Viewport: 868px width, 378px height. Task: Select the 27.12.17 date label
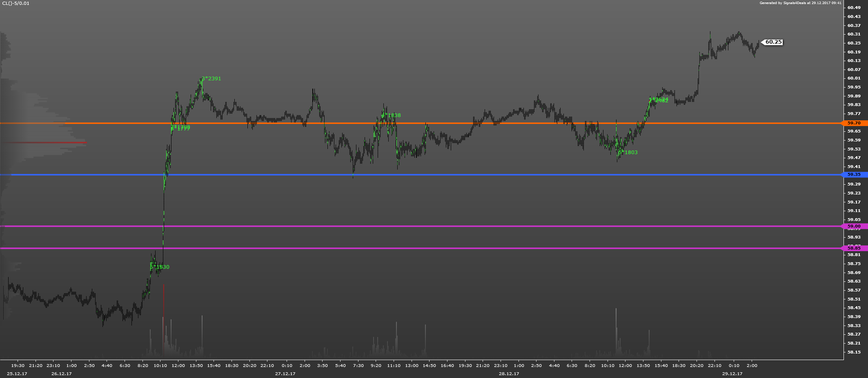pyautogui.click(x=285, y=374)
